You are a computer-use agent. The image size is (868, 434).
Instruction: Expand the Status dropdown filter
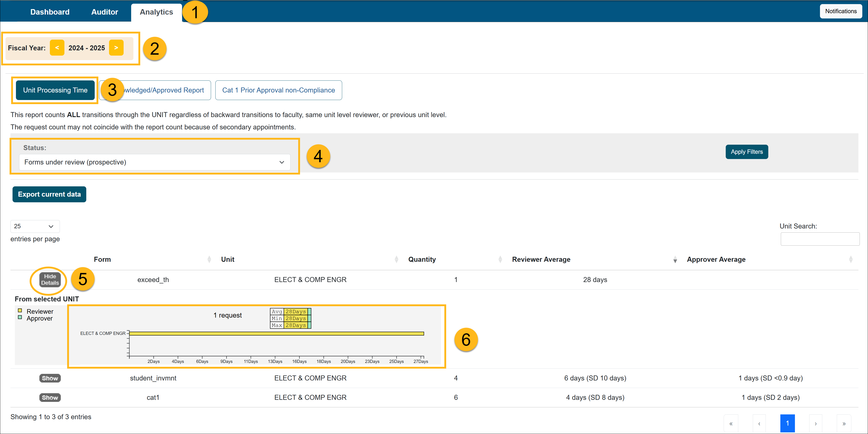click(154, 162)
